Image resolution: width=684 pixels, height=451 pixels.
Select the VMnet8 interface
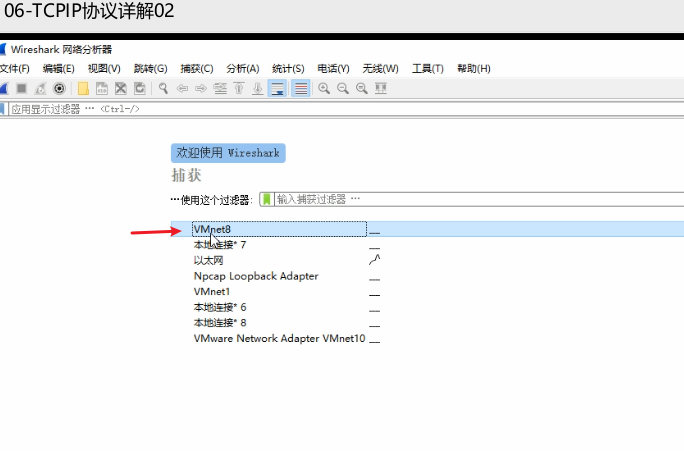click(212, 229)
